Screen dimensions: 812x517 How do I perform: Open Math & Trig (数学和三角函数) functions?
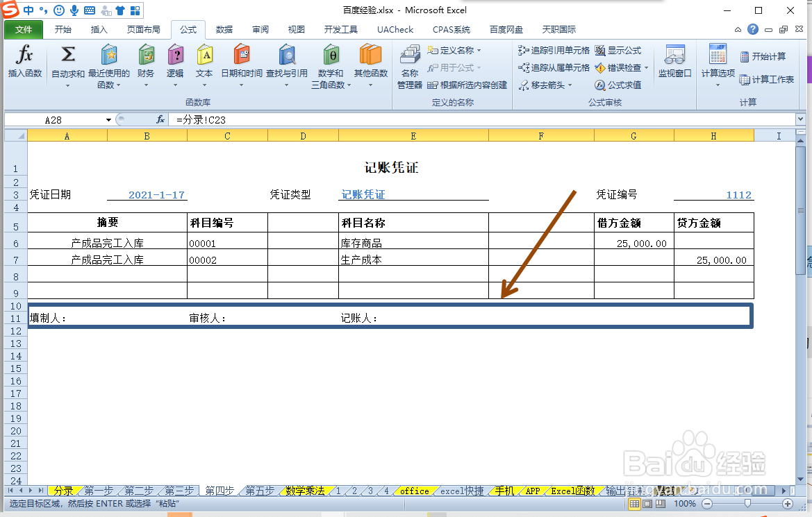pyautogui.click(x=331, y=66)
